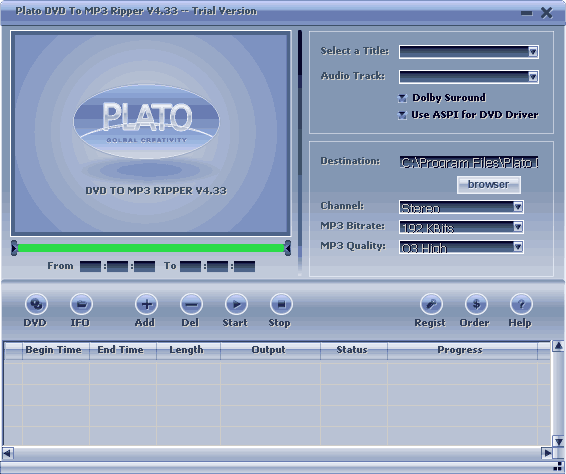Open the MP3 Bitrate dropdown
This screenshot has height=474, width=566.
click(x=461, y=227)
